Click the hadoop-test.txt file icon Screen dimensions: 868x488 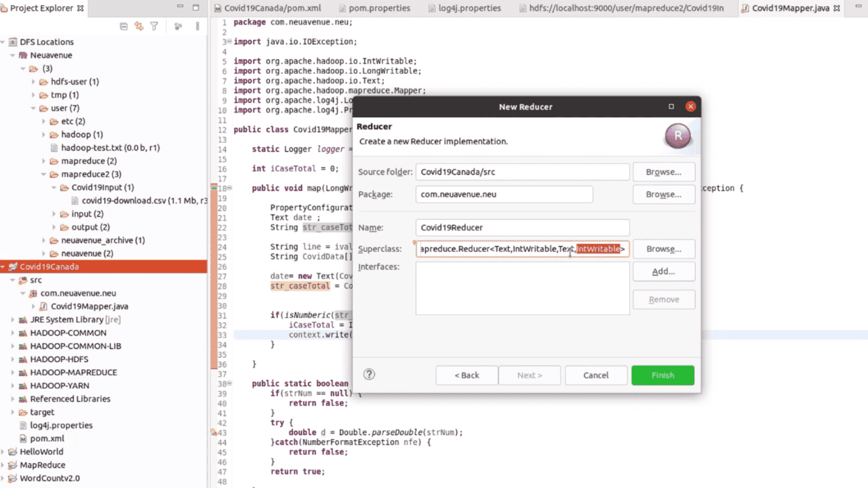(54, 148)
